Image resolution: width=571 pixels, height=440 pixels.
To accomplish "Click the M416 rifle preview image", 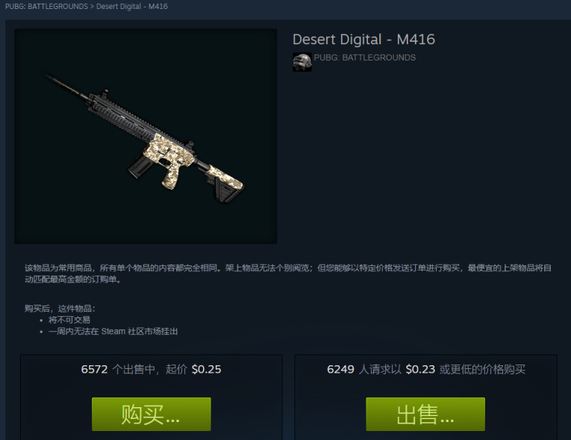I will point(146,136).
